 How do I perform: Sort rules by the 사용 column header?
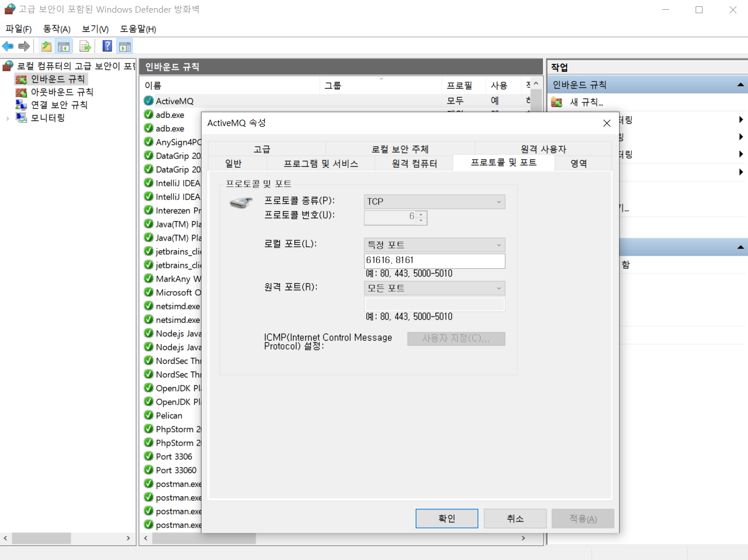pos(503,85)
